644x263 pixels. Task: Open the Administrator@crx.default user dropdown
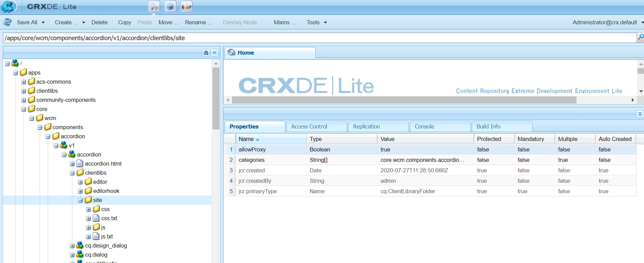point(608,22)
